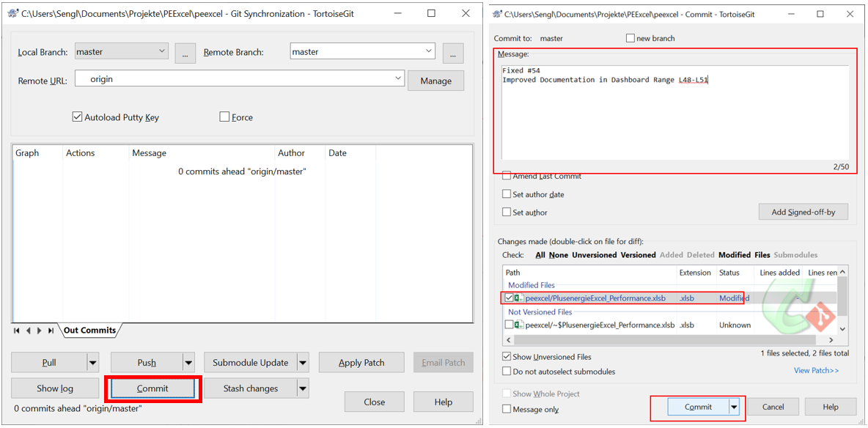Toggle Show Unversioned Files checkbox
868x428 pixels.
coord(506,357)
